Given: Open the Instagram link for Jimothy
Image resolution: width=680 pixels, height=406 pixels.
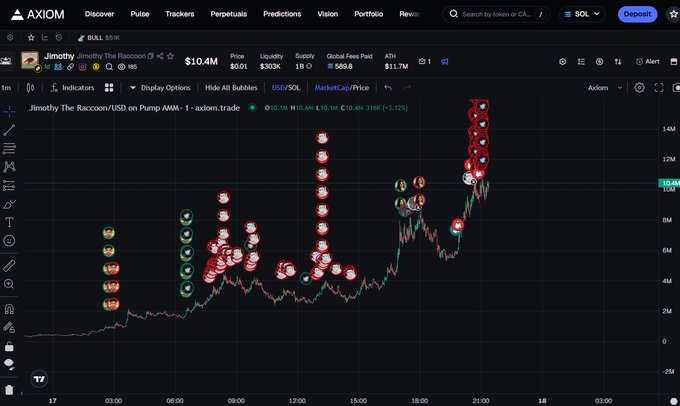Looking at the screenshot, I should (x=82, y=67).
